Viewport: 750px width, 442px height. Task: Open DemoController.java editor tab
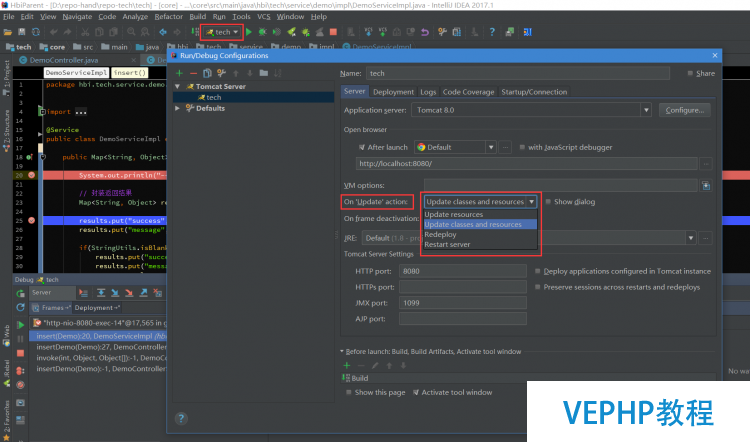64,60
